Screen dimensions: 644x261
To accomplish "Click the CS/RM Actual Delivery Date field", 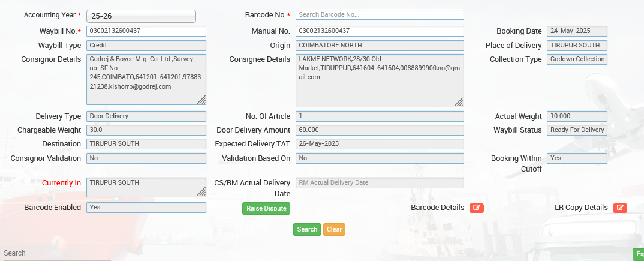I will pyautogui.click(x=380, y=183).
